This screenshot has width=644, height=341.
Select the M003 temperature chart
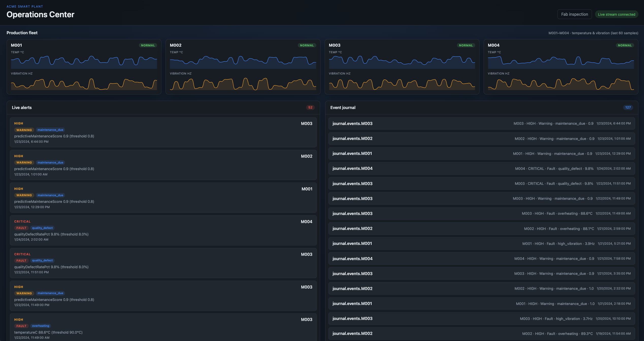402,62
